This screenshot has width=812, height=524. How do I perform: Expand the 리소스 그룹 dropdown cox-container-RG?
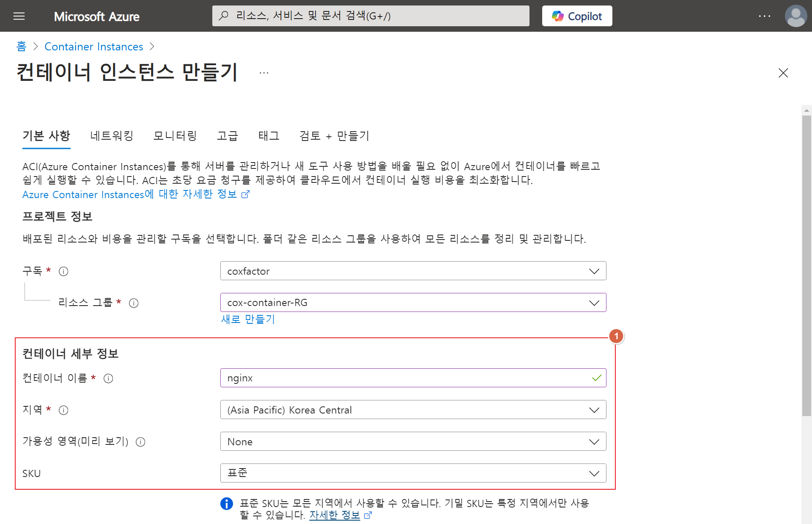click(413, 303)
